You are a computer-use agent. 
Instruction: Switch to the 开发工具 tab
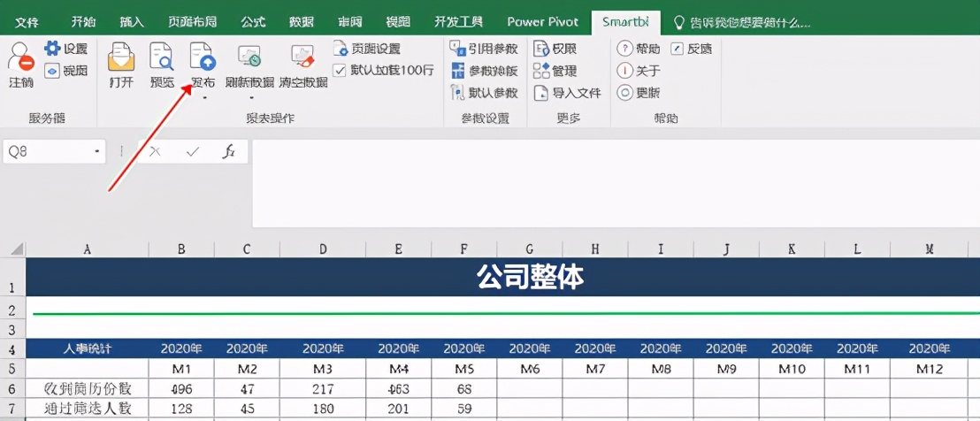tap(458, 22)
